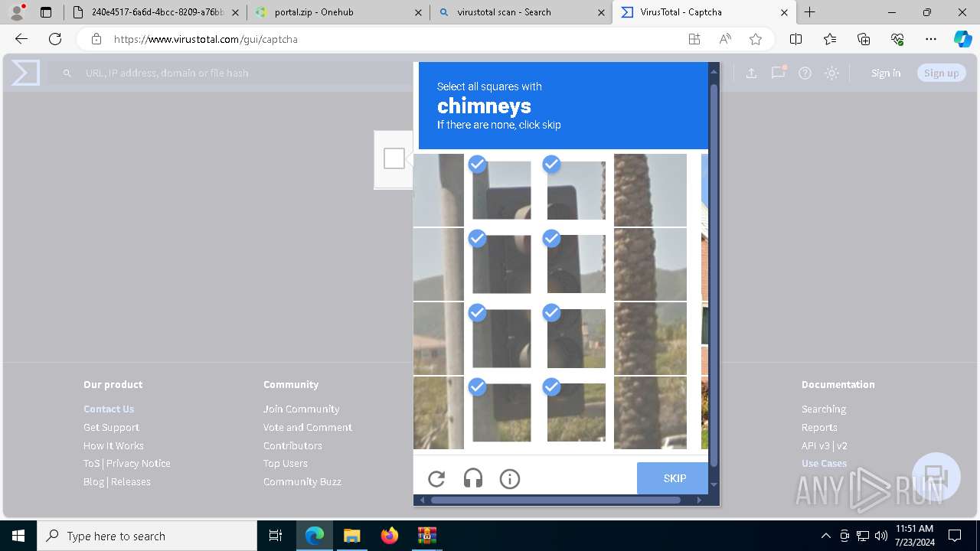Click the captcha vertical scrollbar up arrow
The image size is (980, 551).
pos(714,72)
